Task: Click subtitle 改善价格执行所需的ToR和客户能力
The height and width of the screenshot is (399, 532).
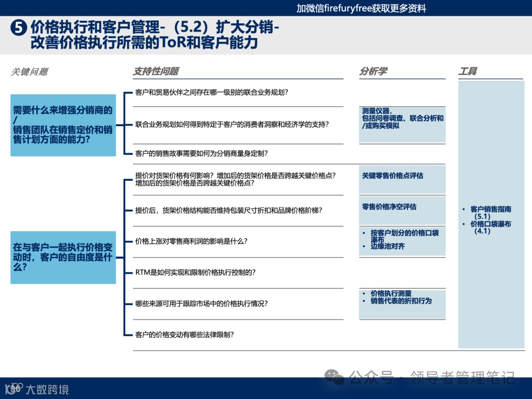Action: [x=144, y=42]
